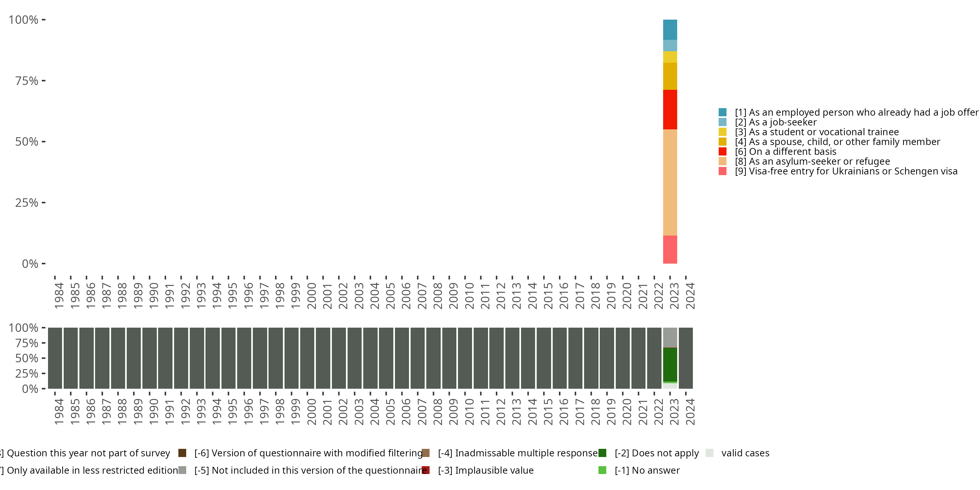This screenshot has width=980, height=490.
Task: Click the gray 1984 bar in lower chart
Action: click(55, 358)
